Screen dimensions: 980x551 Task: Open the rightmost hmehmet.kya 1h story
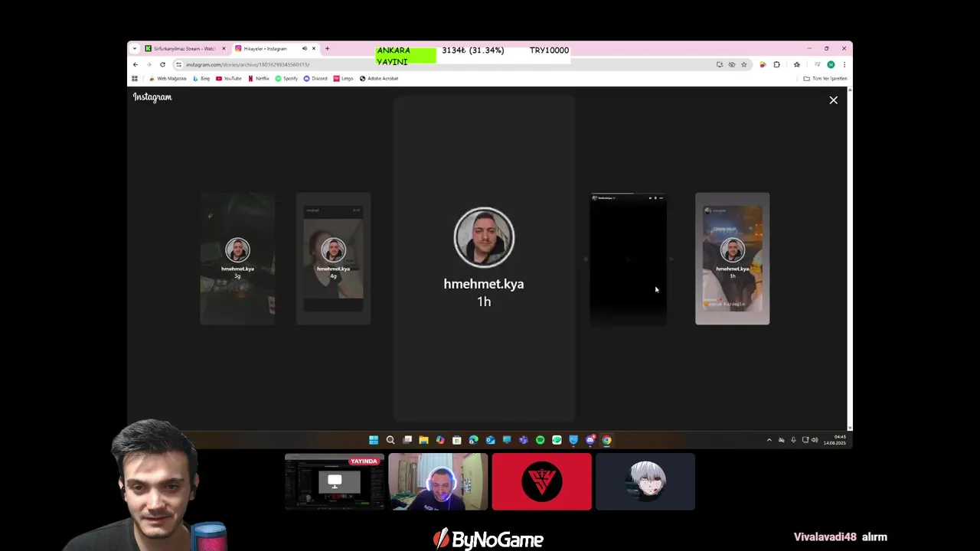(x=732, y=259)
